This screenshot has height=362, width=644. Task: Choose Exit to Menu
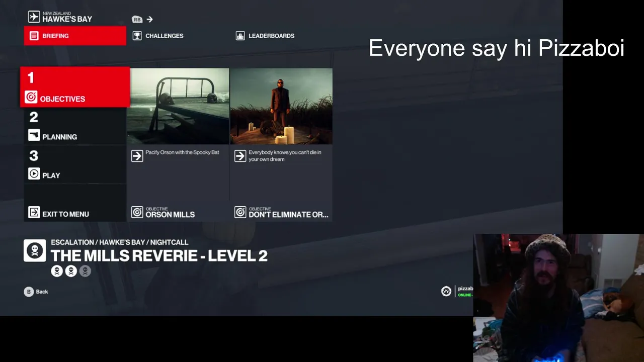(x=75, y=203)
